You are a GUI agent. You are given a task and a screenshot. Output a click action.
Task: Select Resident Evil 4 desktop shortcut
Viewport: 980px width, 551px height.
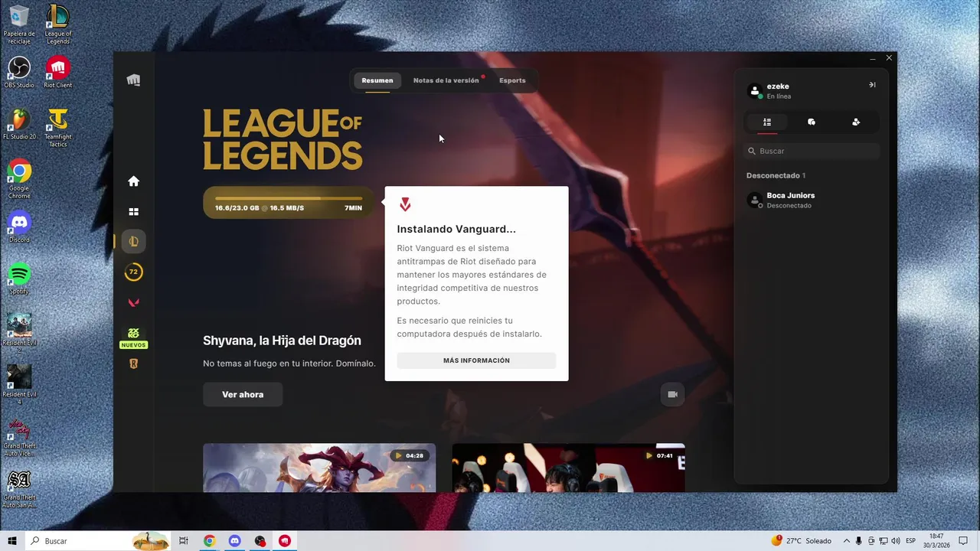pyautogui.click(x=19, y=384)
